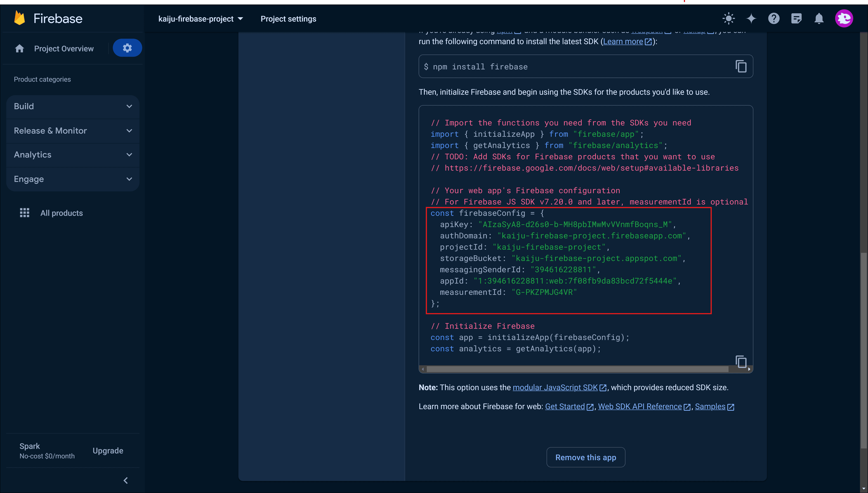Open All products page

pyautogui.click(x=62, y=213)
